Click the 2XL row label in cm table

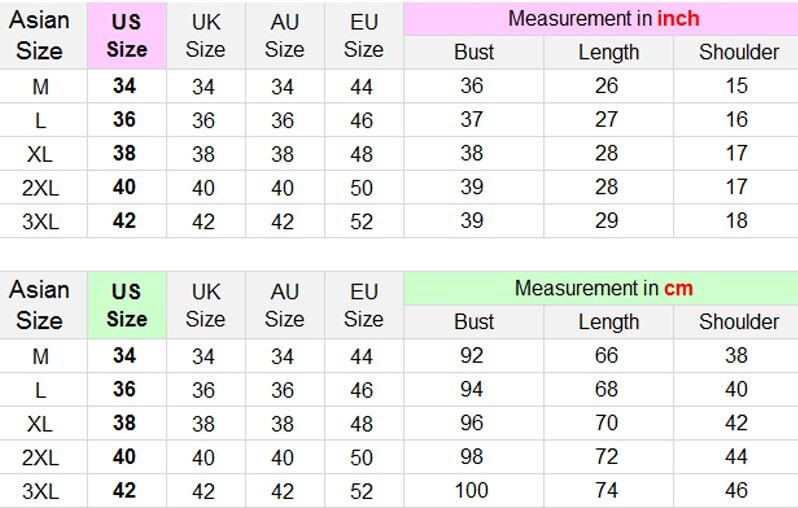tap(41, 457)
